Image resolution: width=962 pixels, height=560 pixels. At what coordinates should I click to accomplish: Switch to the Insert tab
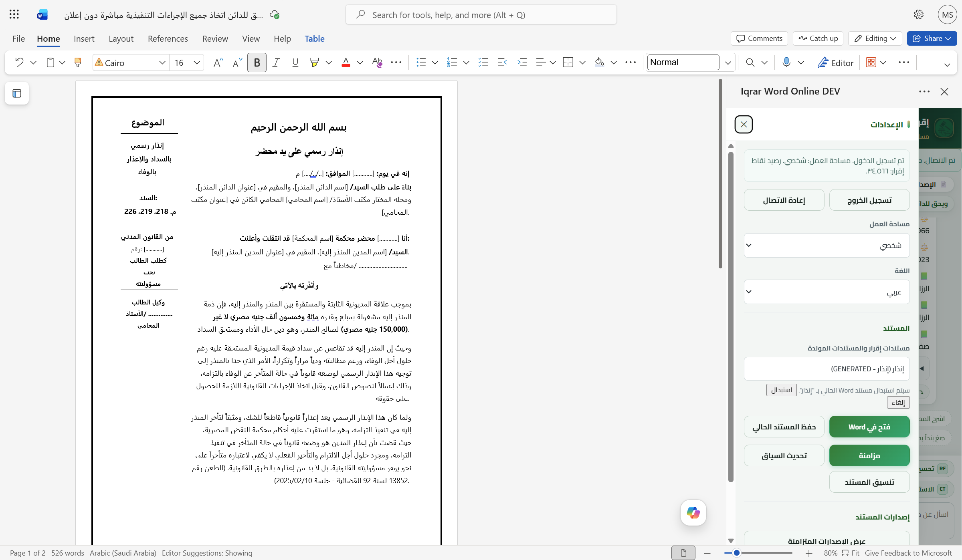click(84, 38)
